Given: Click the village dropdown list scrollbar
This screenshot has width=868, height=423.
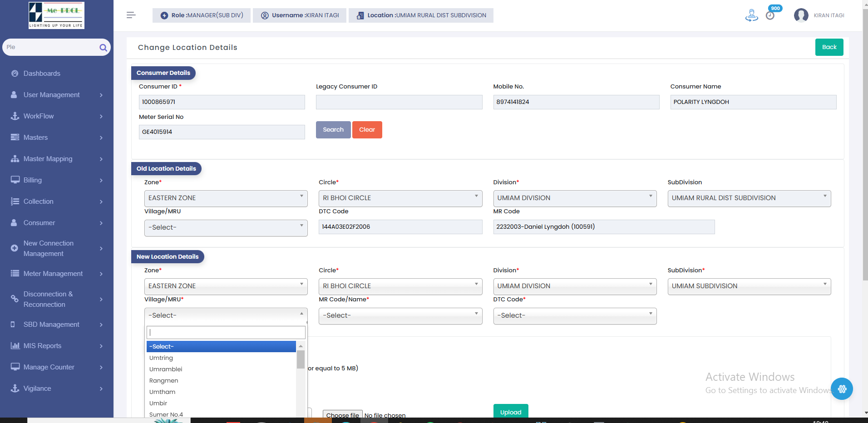Looking at the screenshot, I should [x=301, y=359].
